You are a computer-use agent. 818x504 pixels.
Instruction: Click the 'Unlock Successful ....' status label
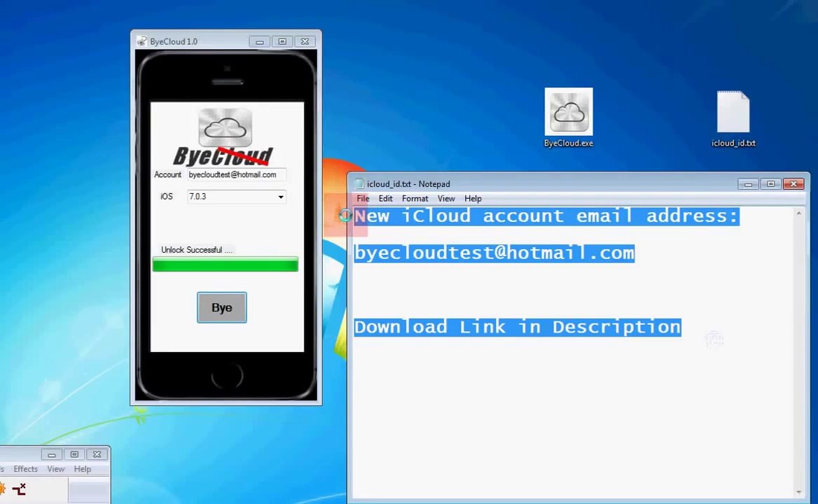point(197,250)
